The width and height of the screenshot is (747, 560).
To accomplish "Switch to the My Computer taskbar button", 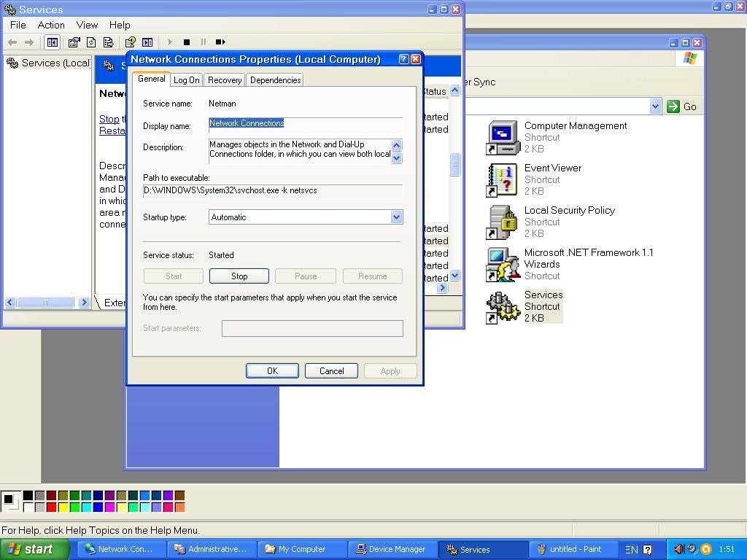I will 303,549.
